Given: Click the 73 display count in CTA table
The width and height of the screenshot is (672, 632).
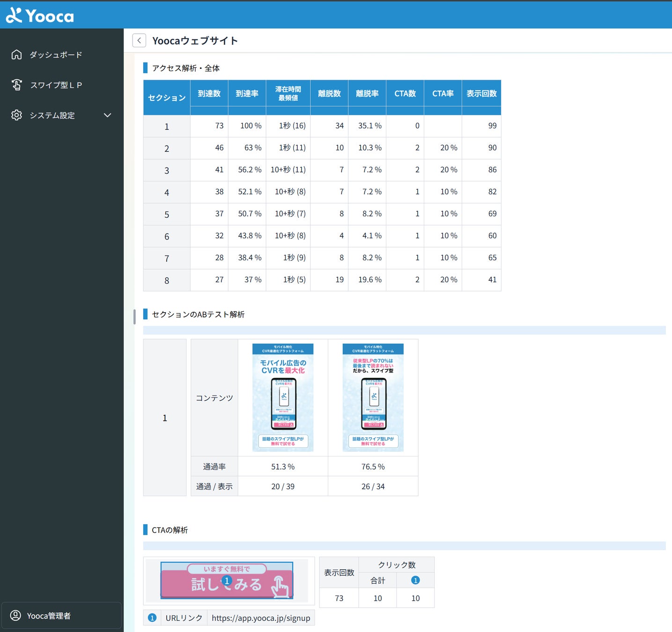Looking at the screenshot, I should (339, 598).
